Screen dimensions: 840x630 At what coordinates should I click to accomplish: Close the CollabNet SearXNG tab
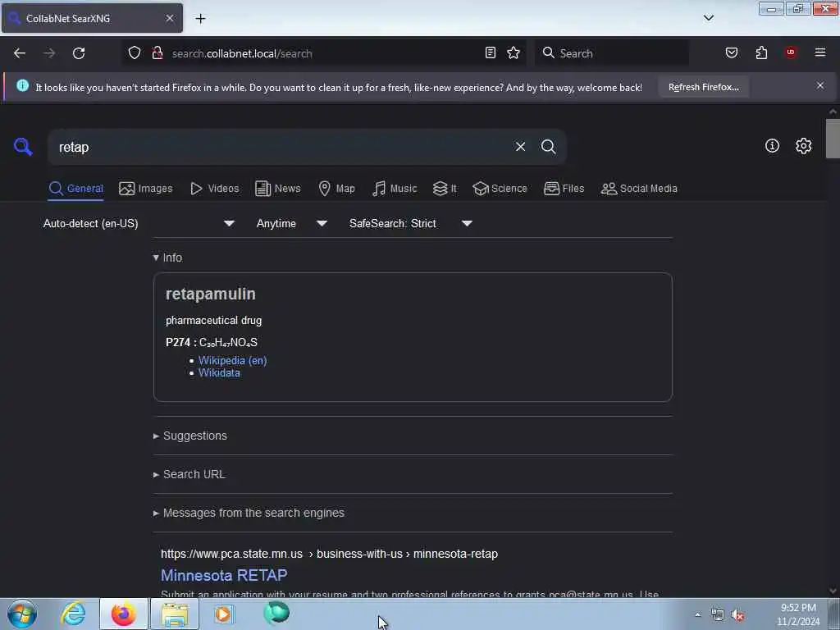(x=169, y=18)
